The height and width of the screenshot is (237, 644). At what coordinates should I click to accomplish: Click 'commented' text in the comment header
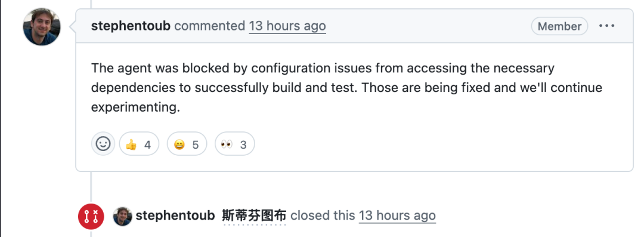[209, 26]
